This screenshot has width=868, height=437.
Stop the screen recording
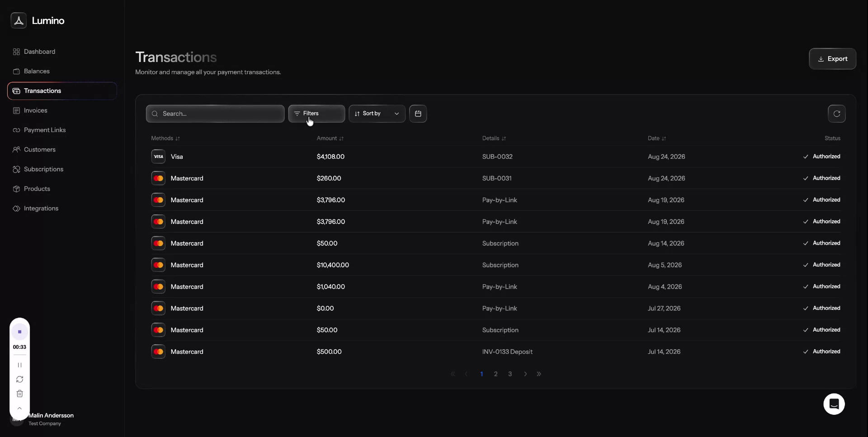pos(19,332)
